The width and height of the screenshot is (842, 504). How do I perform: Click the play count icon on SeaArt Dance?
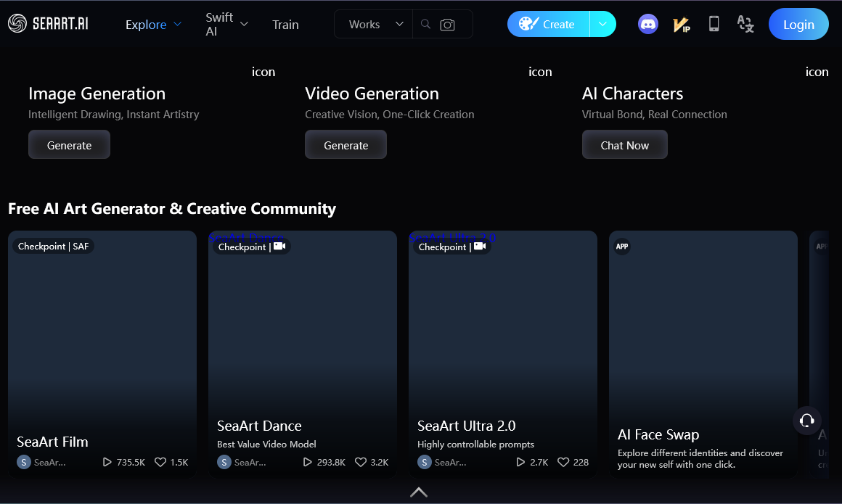(x=307, y=462)
